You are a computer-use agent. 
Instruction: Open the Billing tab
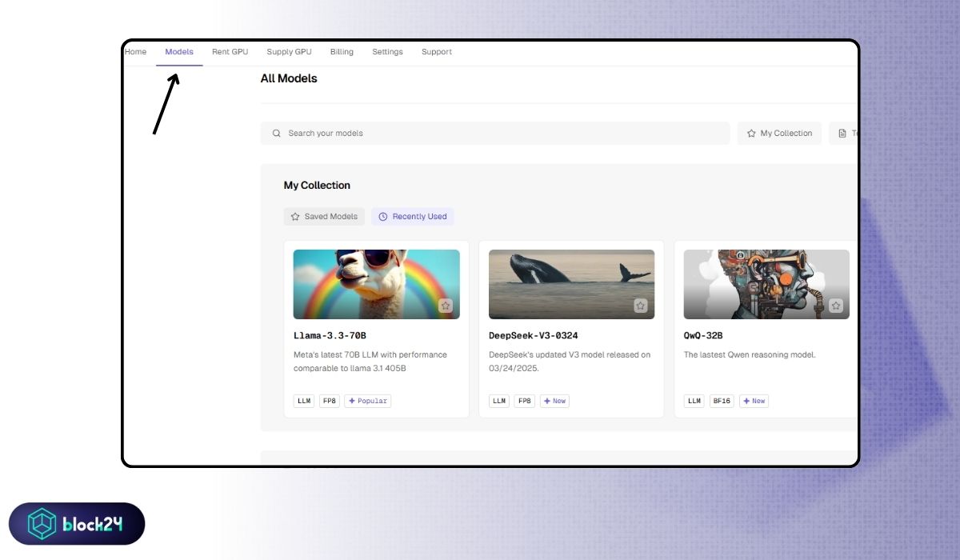342,52
